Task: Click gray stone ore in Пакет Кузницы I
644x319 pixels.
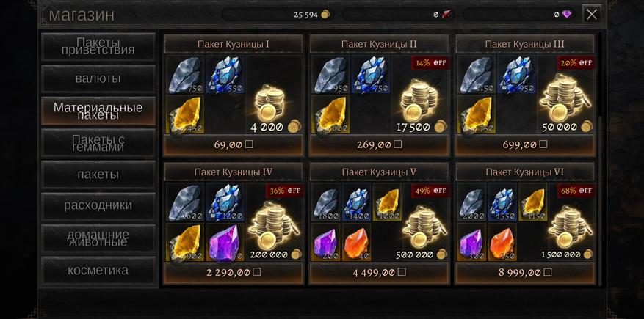Action: [185, 75]
